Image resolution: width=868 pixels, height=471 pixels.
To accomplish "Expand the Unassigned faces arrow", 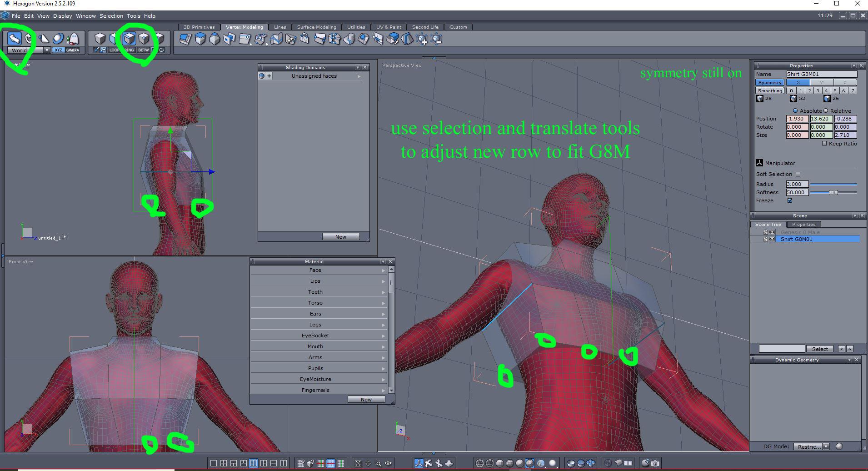I will (359, 76).
